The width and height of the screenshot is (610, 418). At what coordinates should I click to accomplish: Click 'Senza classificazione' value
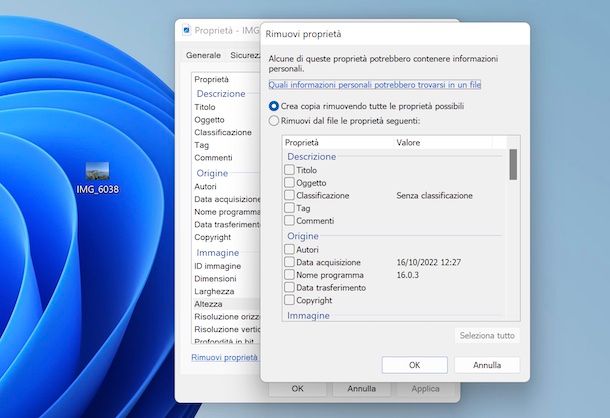[434, 195]
